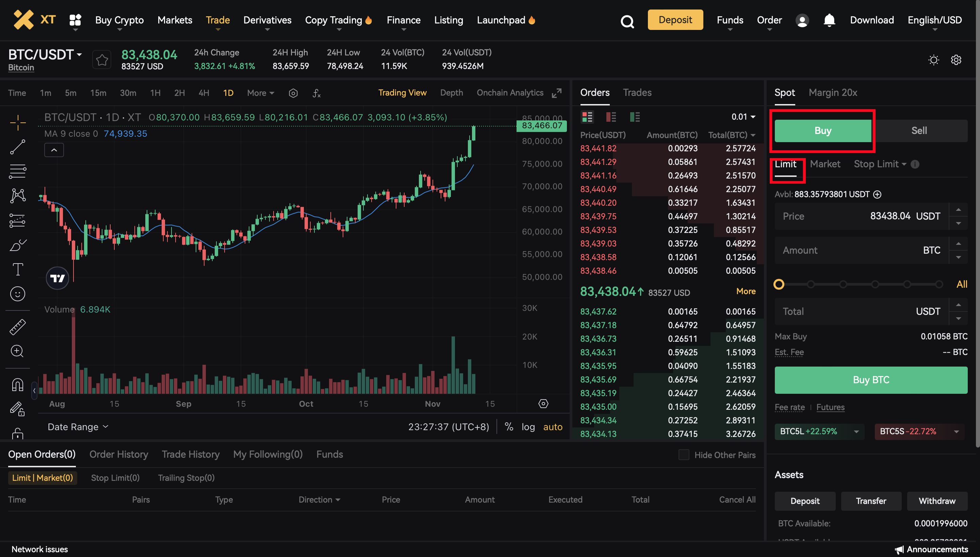Open trading page settings gear
The width and height of the screenshot is (980, 557).
pos(956,60)
